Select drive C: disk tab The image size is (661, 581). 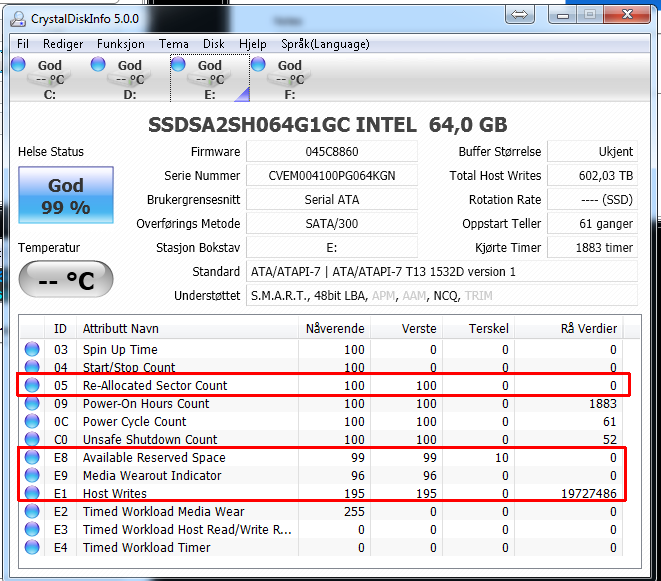[49, 79]
